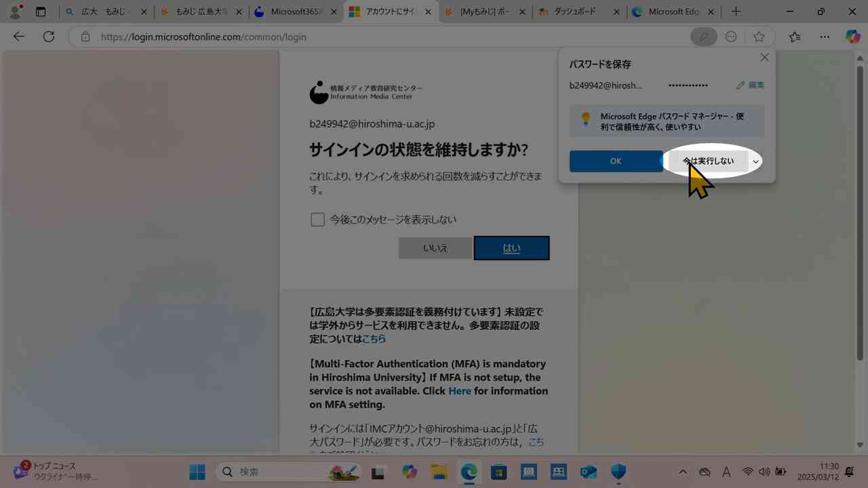Open the Edge three-dot settings menu
Screen dimensions: 868x488
[825, 37]
